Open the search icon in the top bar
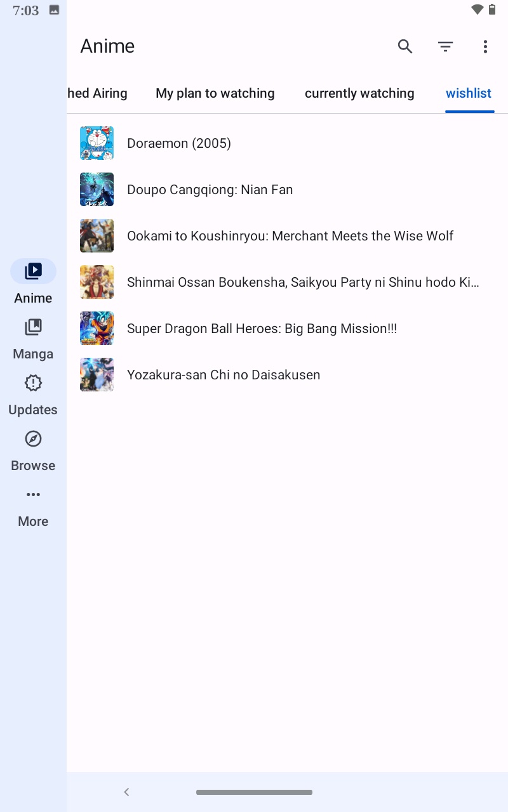The height and width of the screenshot is (812, 508). point(405,46)
